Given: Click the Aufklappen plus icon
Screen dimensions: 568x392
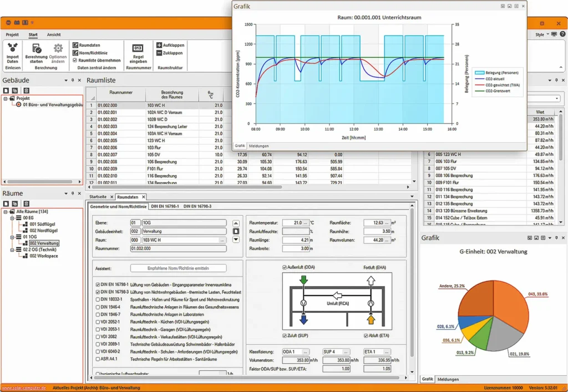Looking at the screenshot, I should (x=159, y=45).
